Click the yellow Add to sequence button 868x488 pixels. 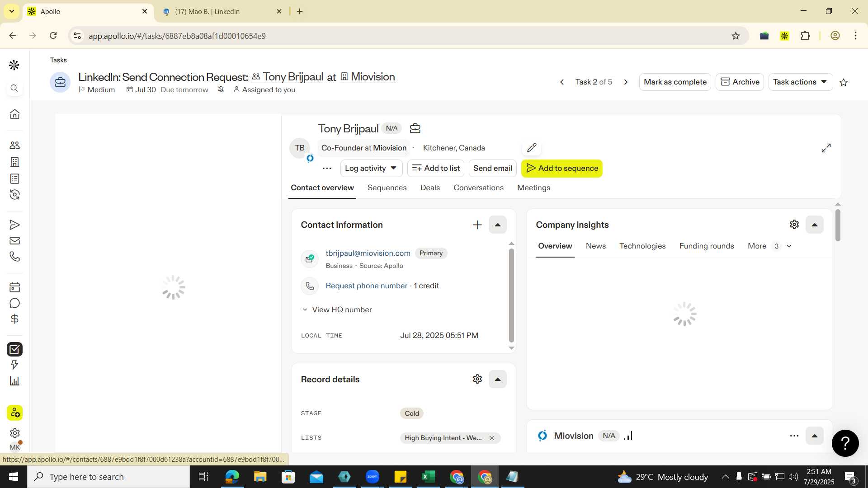(x=561, y=168)
